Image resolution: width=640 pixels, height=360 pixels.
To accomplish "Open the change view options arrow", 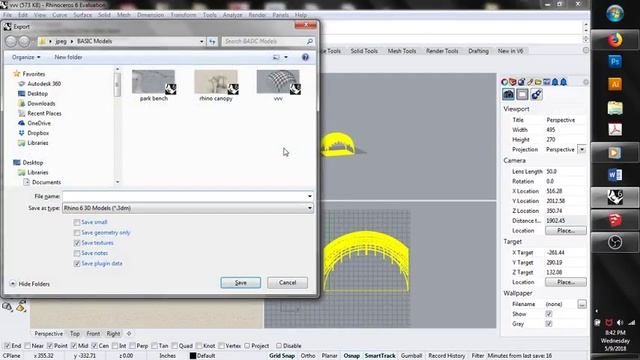I will tap(286, 57).
